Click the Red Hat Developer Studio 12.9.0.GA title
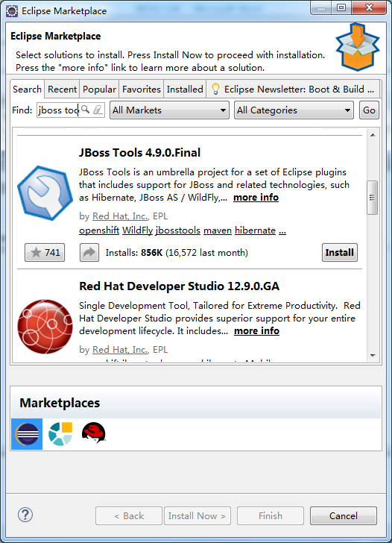Screen dimensions: 392x543 tap(179, 286)
